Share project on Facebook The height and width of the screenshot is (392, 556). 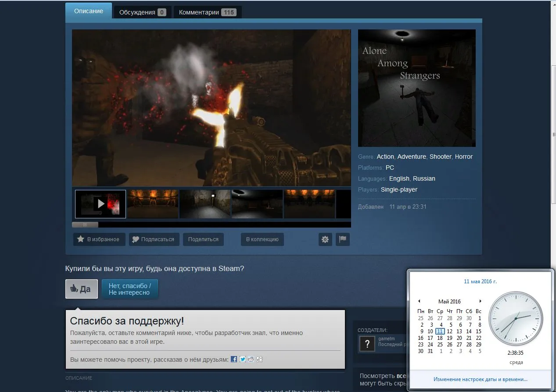234,359
